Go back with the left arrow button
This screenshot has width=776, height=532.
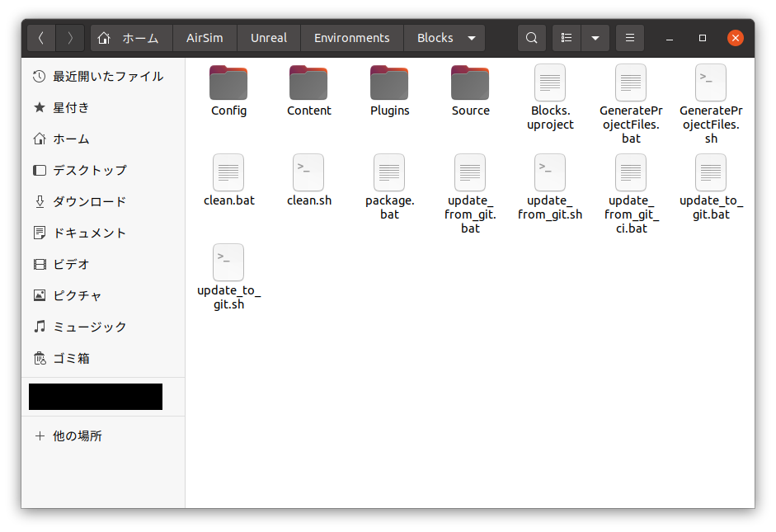point(41,38)
